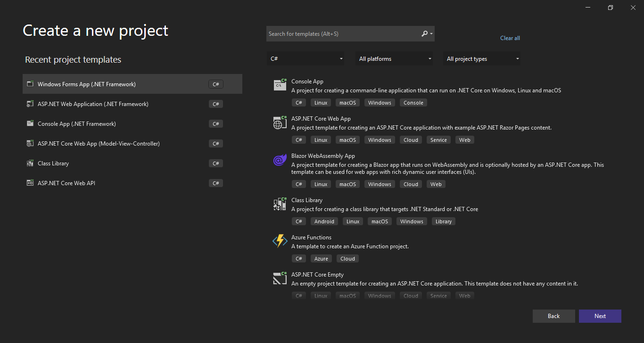Select the ASP.NET Core Web App template title
This screenshot has width=644, height=343.
(321, 119)
